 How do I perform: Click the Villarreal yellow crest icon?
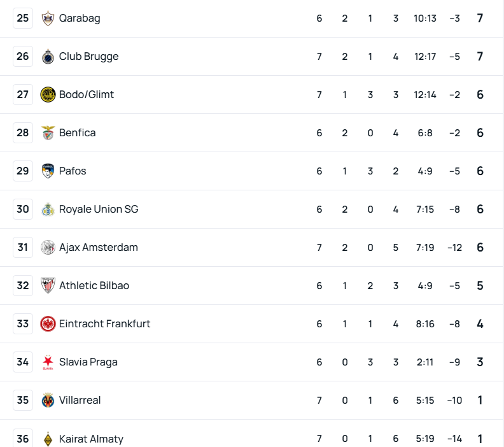click(48, 401)
